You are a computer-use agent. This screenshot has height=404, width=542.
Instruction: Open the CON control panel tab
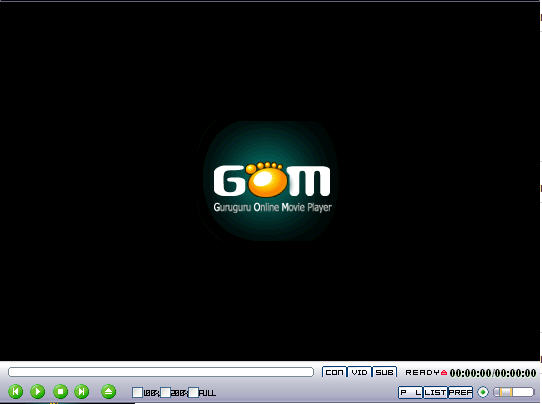click(x=334, y=373)
